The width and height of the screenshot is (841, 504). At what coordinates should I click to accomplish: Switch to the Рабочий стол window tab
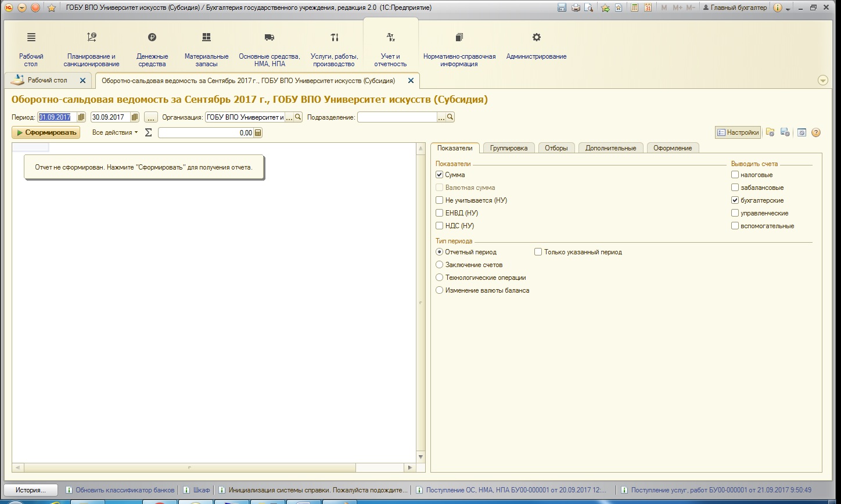(48, 80)
